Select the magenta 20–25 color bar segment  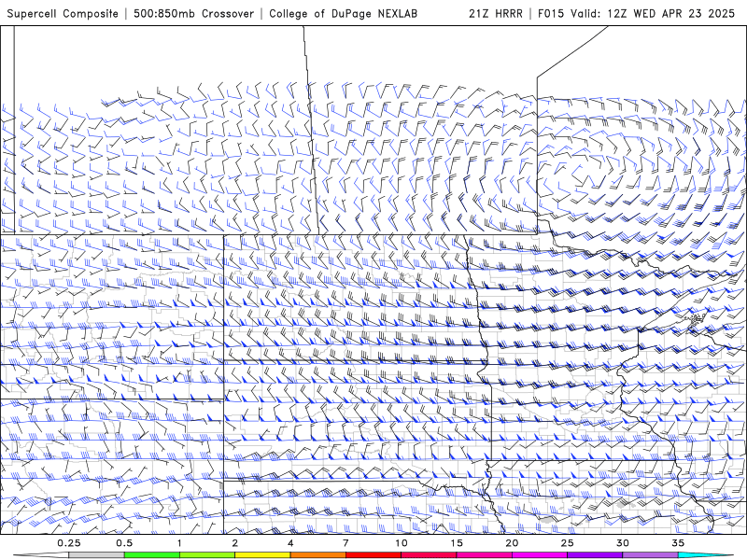click(x=539, y=555)
